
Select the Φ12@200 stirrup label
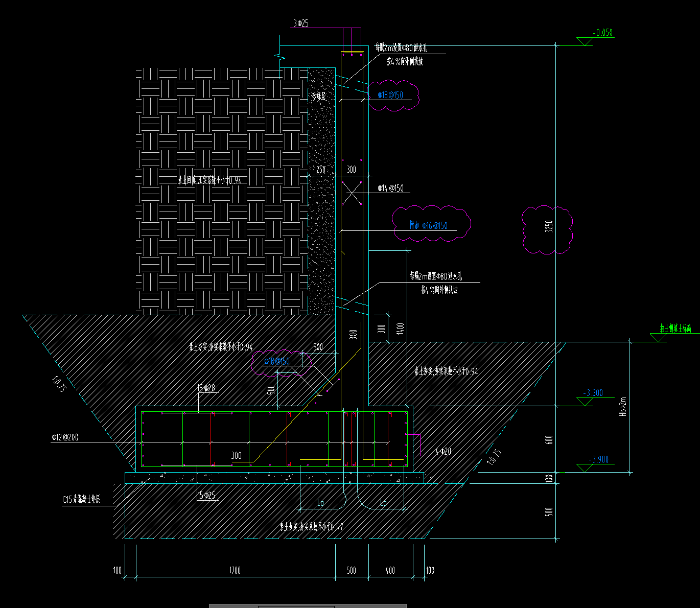pyautogui.click(x=65, y=437)
